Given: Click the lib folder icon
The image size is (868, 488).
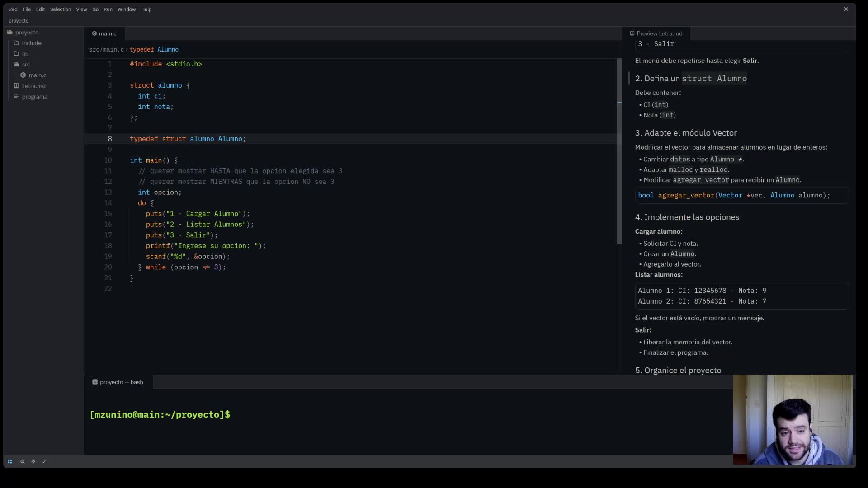Looking at the screenshot, I should [x=16, y=53].
